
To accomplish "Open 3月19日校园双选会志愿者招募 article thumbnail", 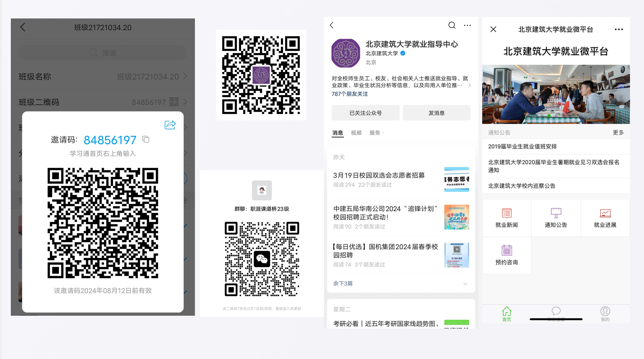I will pos(456,179).
